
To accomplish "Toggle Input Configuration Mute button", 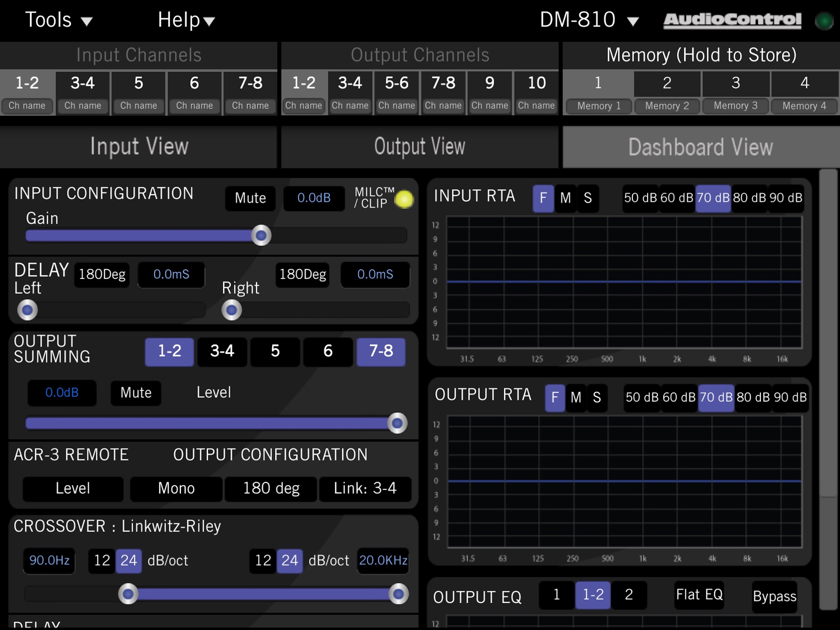I will (x=250, y=198).
